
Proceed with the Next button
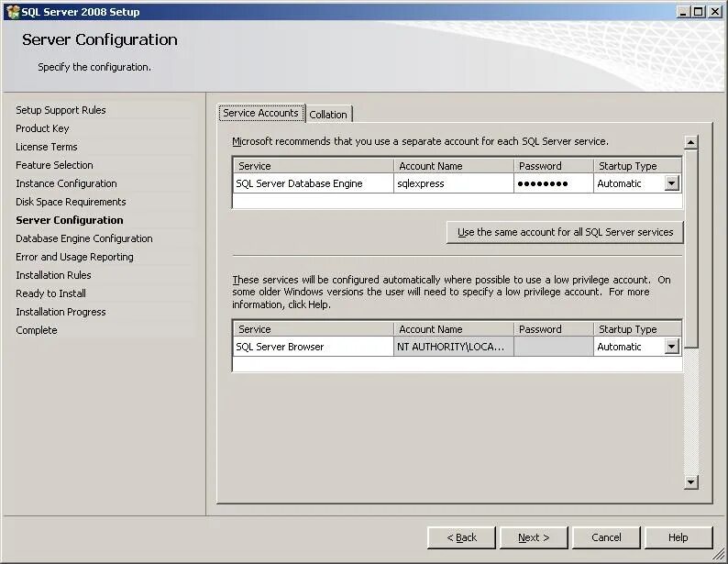coord(534,537)
